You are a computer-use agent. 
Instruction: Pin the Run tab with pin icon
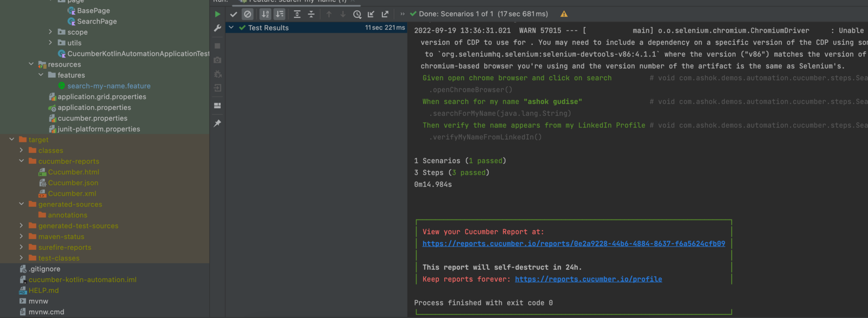pyautogui.click(x=218, y=124)
